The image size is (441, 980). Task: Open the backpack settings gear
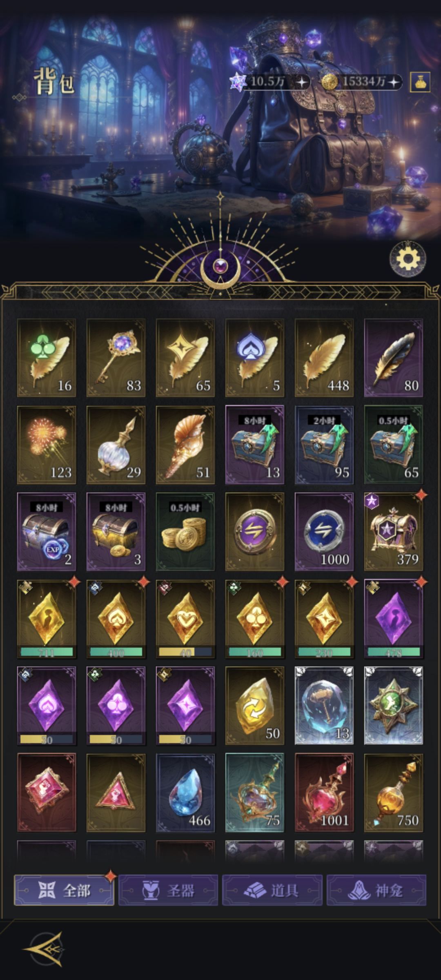coord(408,258)
